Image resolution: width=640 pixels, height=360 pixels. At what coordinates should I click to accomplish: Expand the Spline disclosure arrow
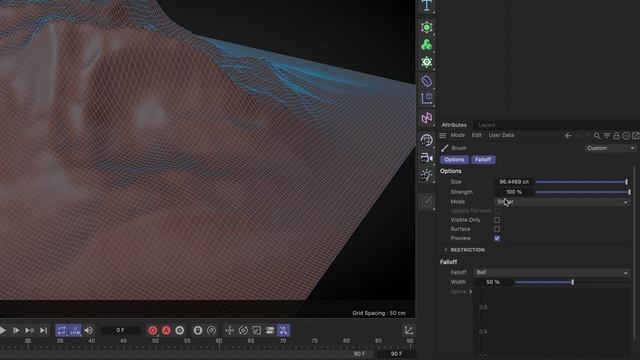[471, 291]
